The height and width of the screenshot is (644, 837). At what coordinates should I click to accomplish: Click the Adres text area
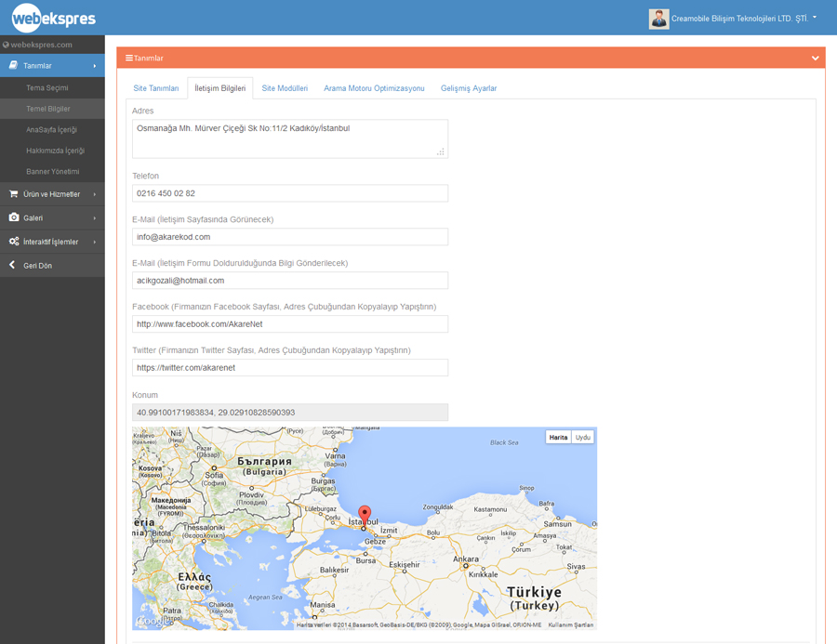point(289,138)
